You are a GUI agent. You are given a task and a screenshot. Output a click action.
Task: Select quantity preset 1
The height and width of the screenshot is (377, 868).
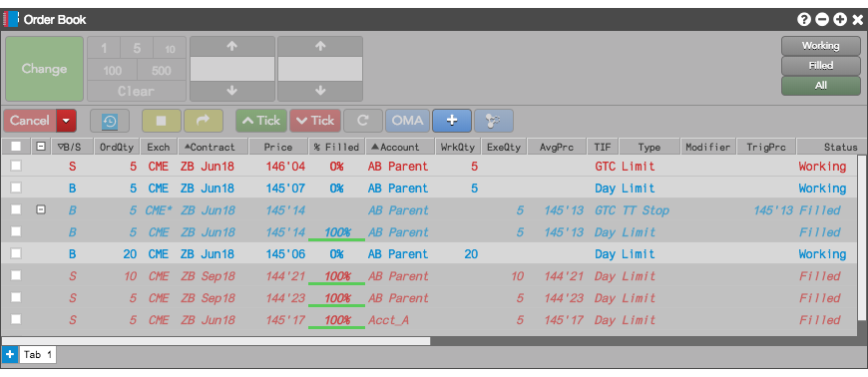[104, 49]
